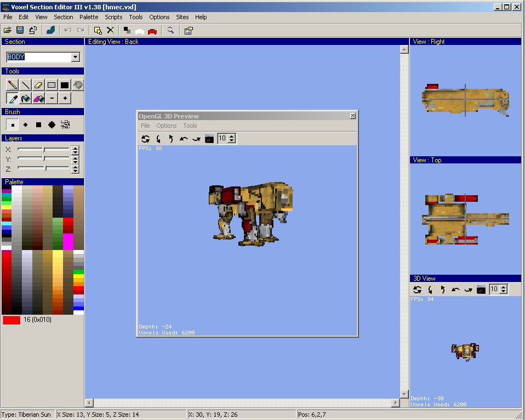Click the yellow overlapping squares toolbar icon
The image size is (525, 420).
98,31
